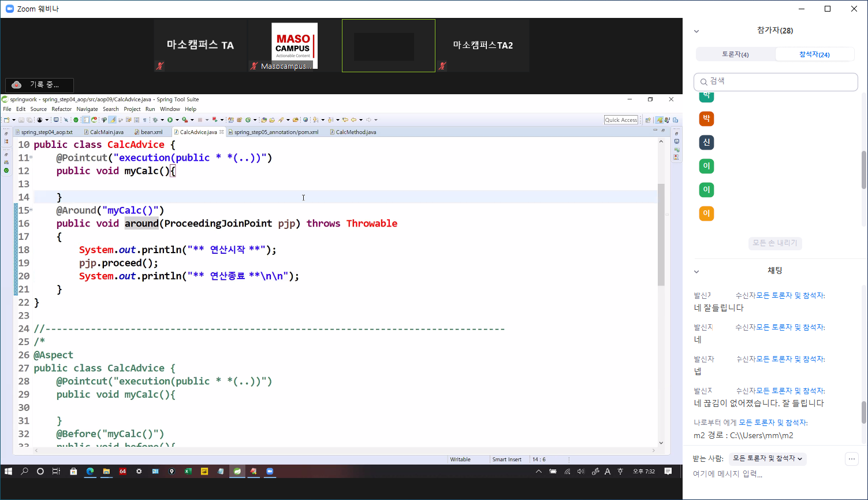Switch to the 토론자(4) panelists tab
This screenshot has width=868, height=500.
coord(735,54)
